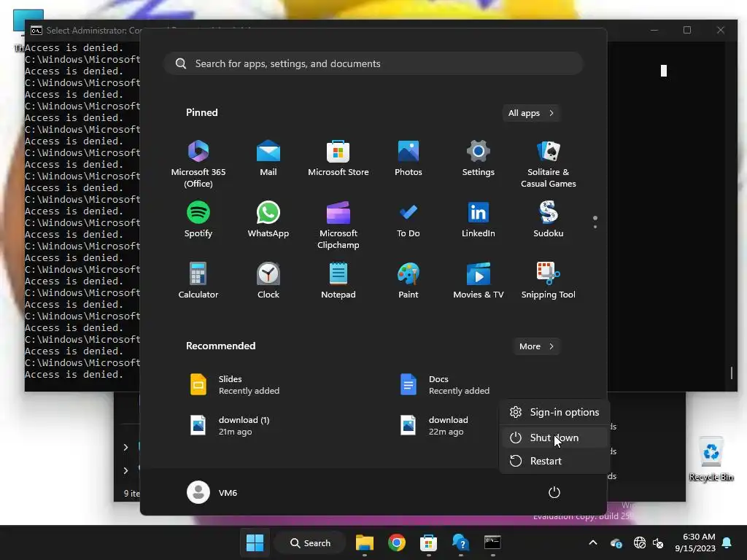This screenshot has width=747, height=560.
Task: Expand second tree chevron in File Explorer window
Action: tap(125, 470)
